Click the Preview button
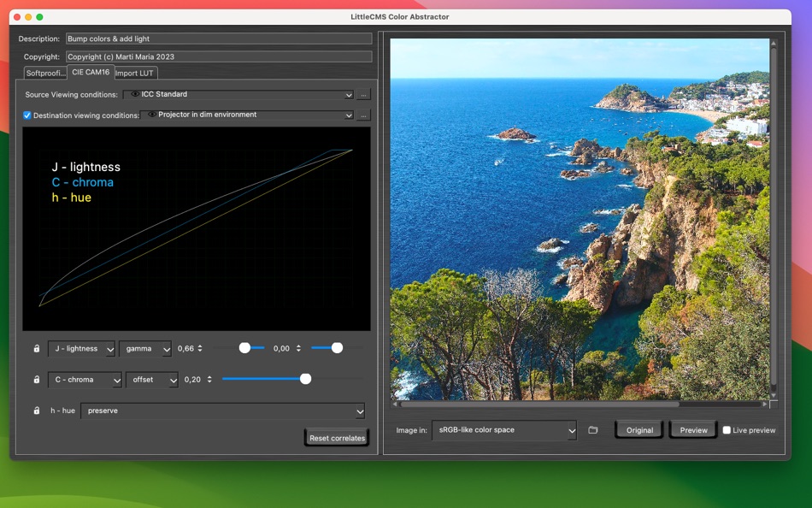 click(x=693, y=429)
